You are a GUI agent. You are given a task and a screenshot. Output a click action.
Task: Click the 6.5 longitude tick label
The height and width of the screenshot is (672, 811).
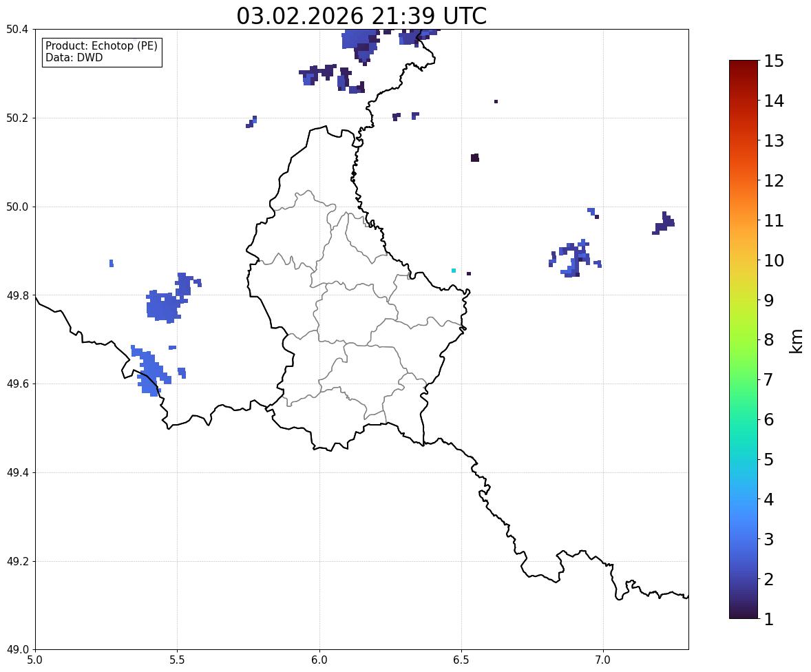461,660
